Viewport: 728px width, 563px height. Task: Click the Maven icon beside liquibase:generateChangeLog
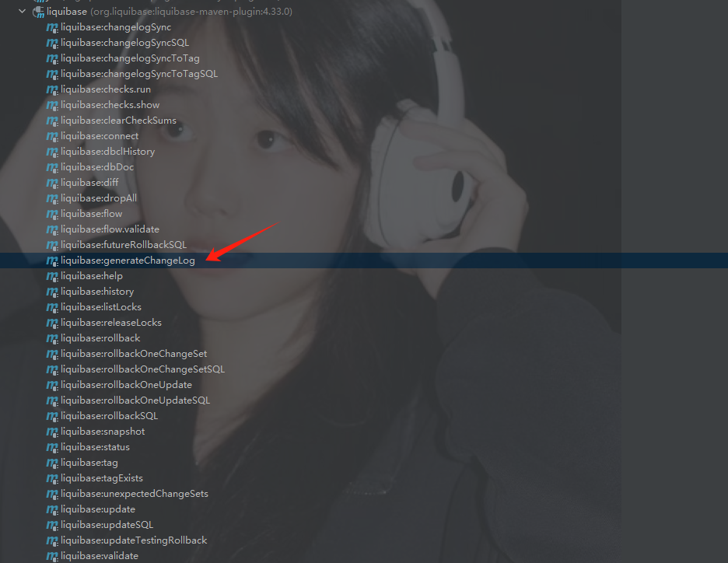52,261
